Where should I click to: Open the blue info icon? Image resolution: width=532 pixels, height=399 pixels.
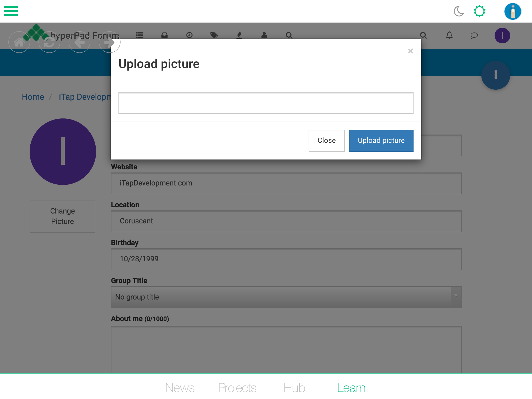pyautogui.click(x=513, y=11)
